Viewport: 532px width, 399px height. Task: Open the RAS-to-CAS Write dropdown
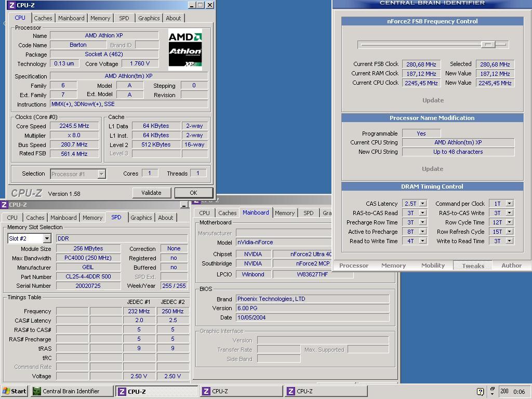[x=510, y=212]
